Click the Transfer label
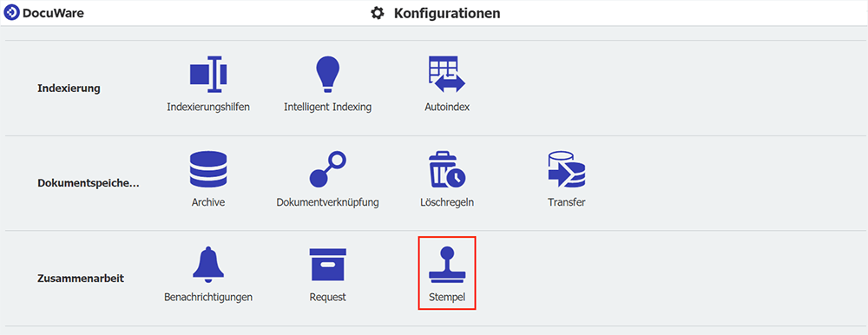This screenshot has height=335, width=868. point(566,202)
